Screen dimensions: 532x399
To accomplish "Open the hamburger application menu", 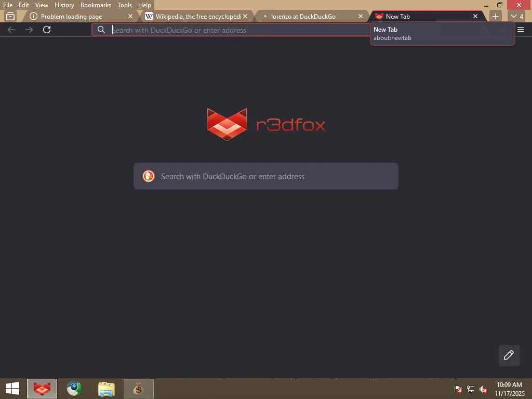I will coord(521,30).
